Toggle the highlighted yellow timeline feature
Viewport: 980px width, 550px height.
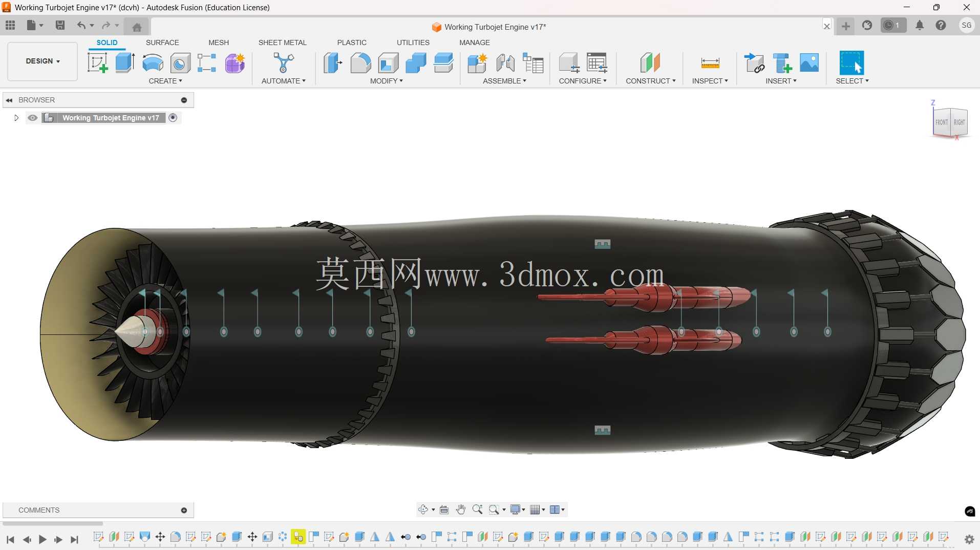[x=298, y=537]
